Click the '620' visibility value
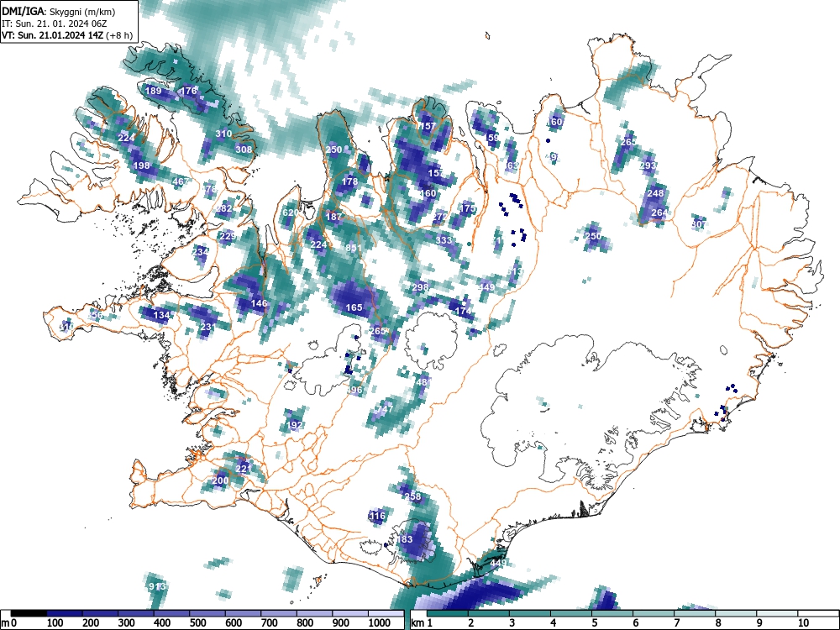The height and width of the screenshot is (630, 840). pos(290,213)
